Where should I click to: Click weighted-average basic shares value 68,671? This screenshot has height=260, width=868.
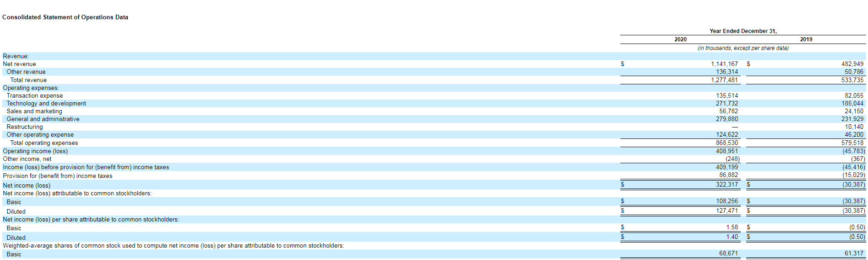(x=728, y=254)
